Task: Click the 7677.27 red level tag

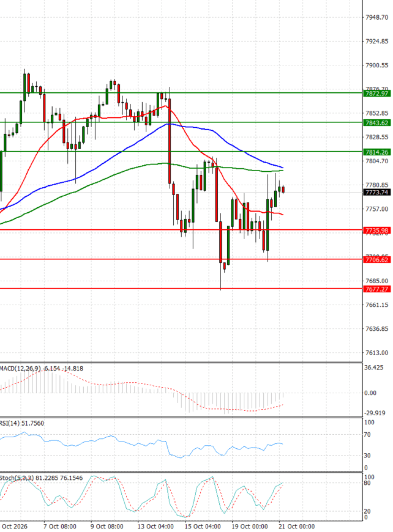Action: click(376, 289)
